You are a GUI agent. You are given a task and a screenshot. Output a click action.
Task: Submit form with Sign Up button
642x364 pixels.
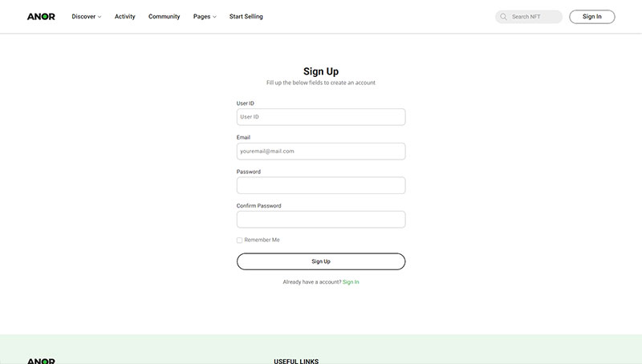coord(321,261)
